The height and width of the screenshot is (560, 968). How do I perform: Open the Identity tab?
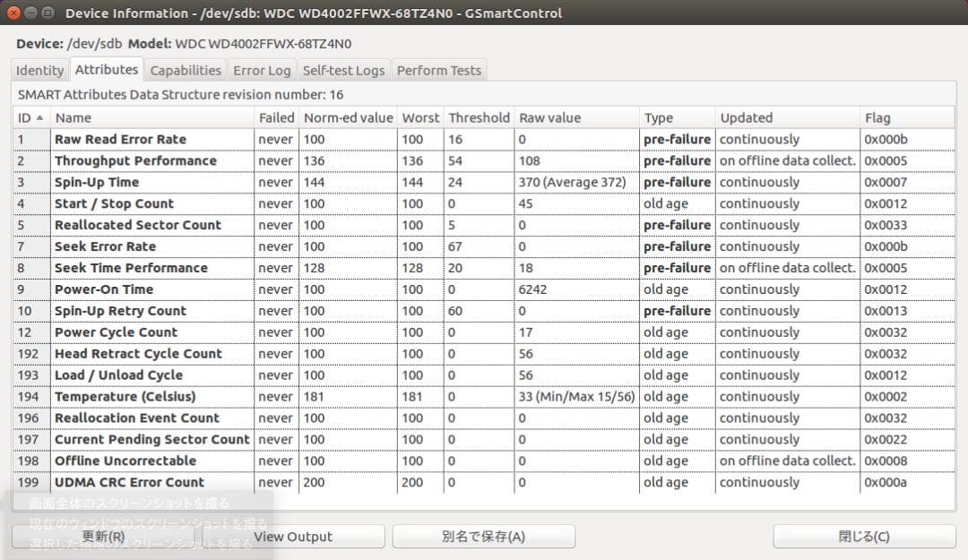point(40,71)
